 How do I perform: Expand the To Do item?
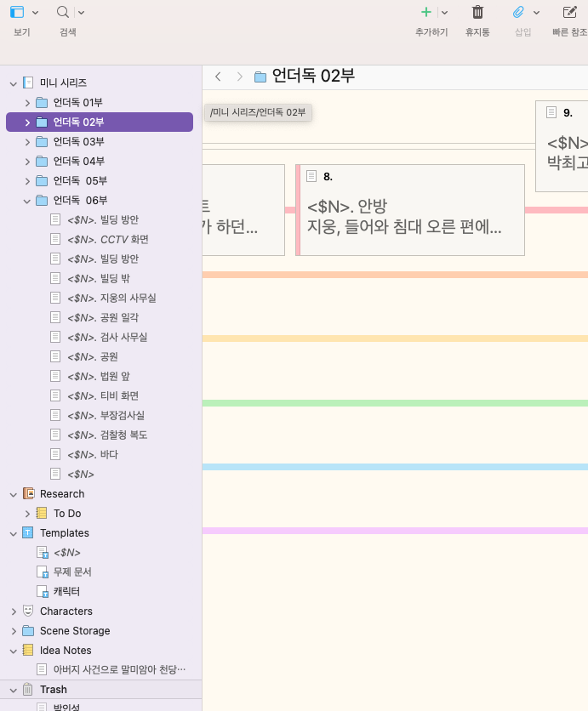[27, 514]
